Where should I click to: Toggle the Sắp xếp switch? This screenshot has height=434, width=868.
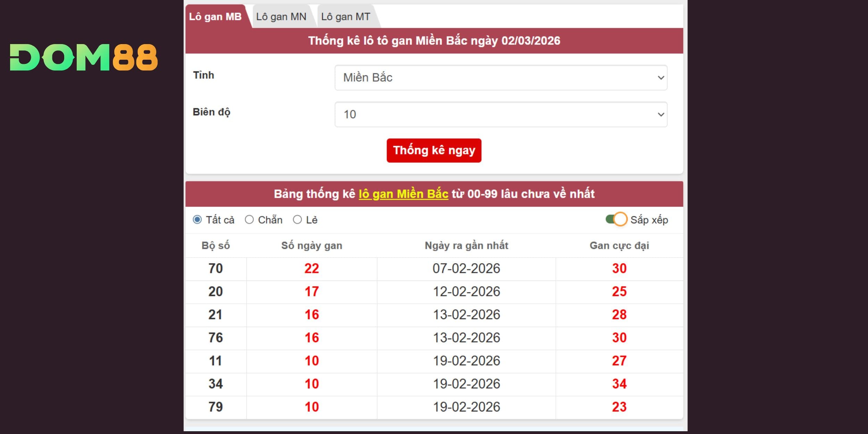point(616,219)
